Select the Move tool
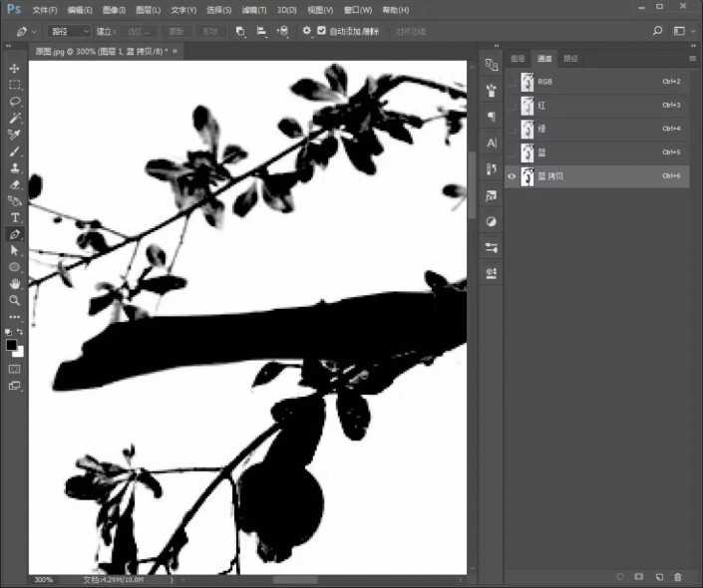The height and width of the screenshot is (588, 703). pyautogui.click(x=15, y=69)
